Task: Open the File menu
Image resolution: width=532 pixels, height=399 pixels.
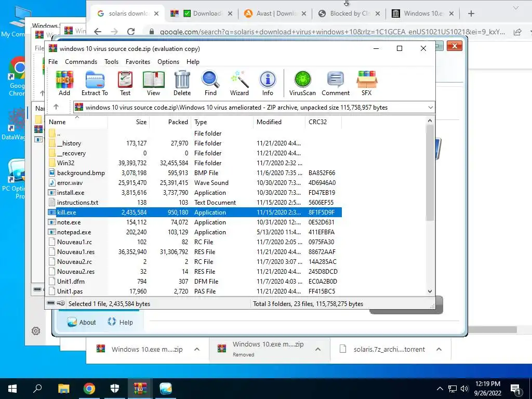Action: (x=53, y=62)
